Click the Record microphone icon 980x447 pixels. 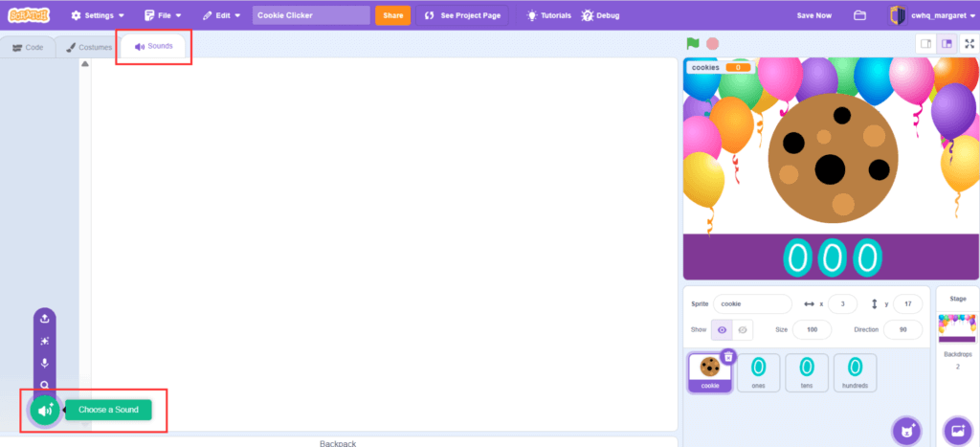click(44, 364)
